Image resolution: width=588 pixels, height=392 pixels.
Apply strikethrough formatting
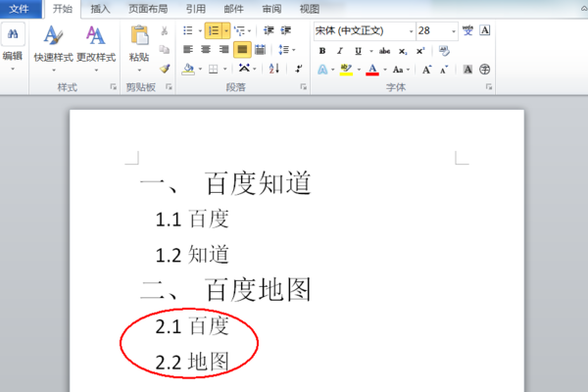384,51
